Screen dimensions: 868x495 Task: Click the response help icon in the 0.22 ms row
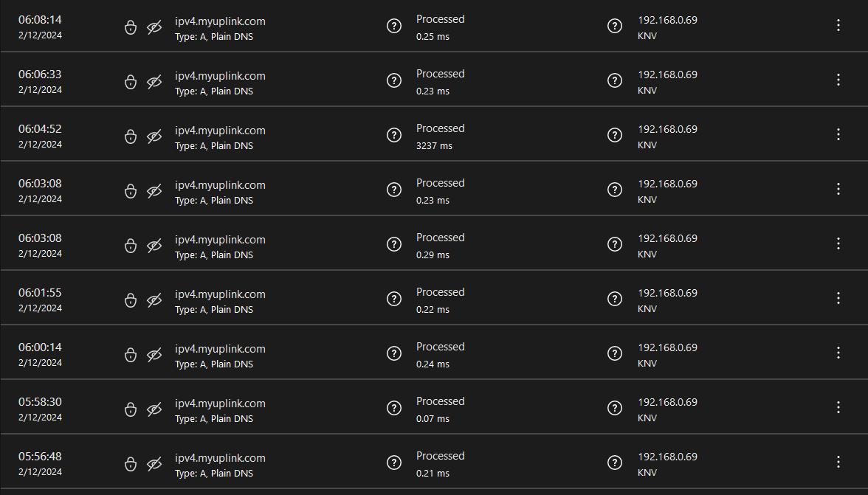tap(393, 299)
